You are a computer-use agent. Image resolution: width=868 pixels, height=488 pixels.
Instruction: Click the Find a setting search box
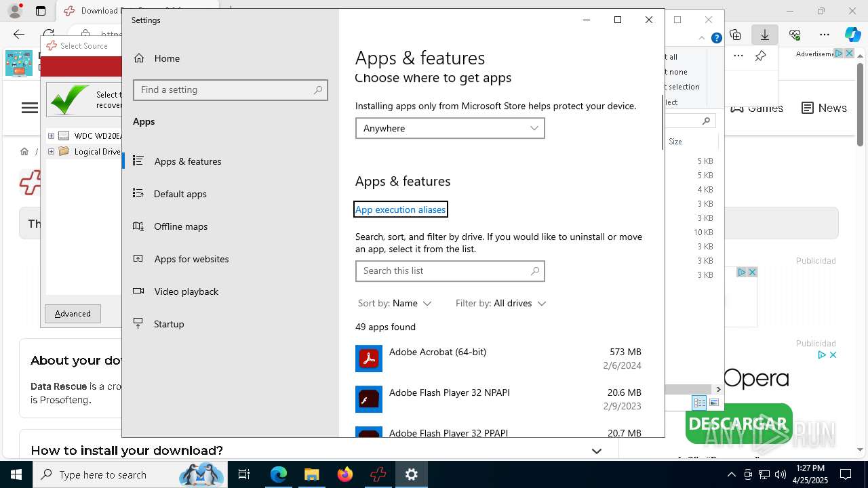click(231, 90)
